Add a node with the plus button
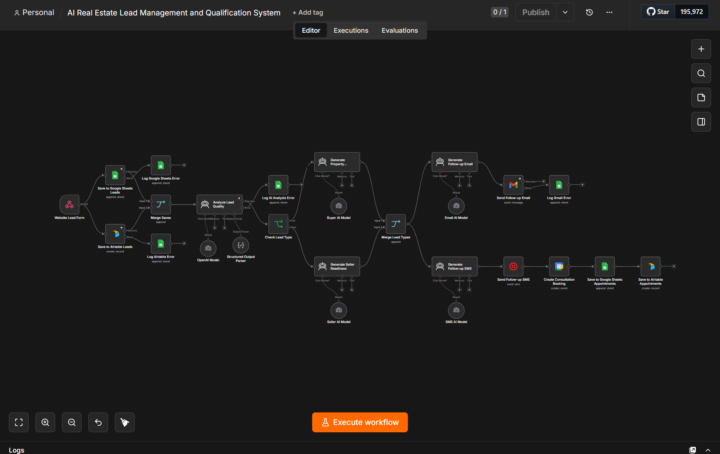Screen dimensions: 720x454 (701, 49)
